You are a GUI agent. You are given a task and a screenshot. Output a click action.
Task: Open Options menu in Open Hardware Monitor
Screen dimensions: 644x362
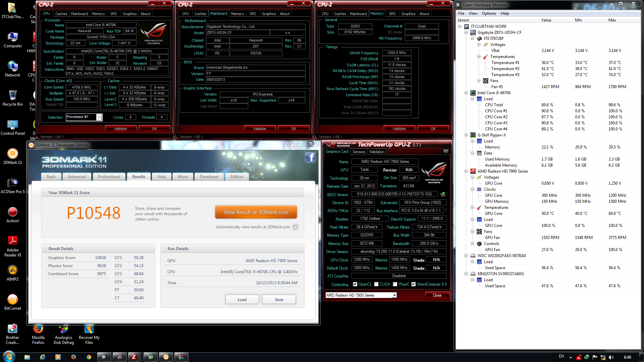pos(489,13)
